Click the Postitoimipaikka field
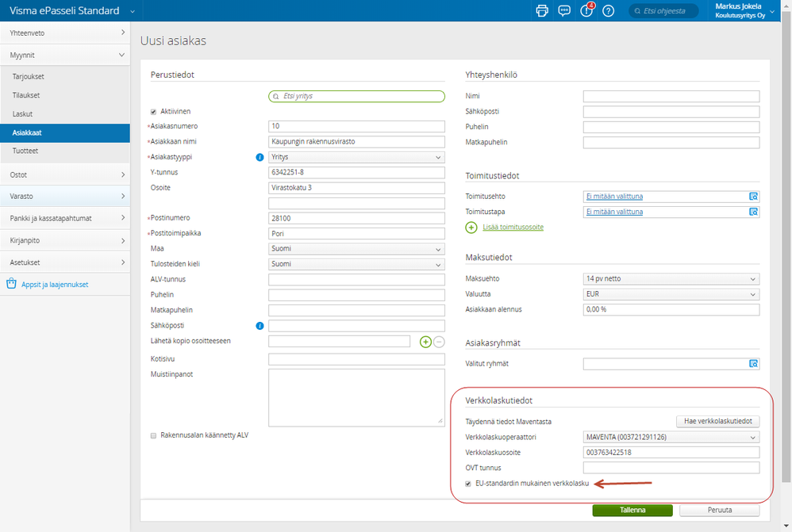This screenshot has width=792, height=532. [x=356, y=234]
